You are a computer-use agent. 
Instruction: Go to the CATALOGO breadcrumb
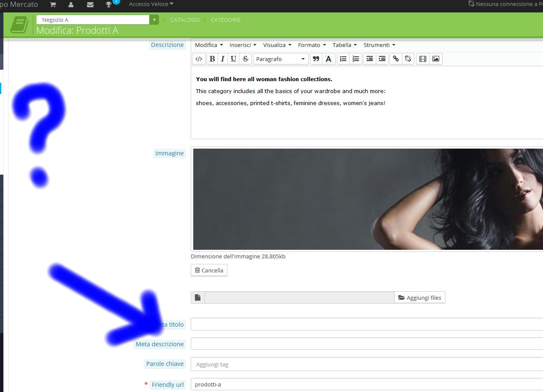[185, 20]
